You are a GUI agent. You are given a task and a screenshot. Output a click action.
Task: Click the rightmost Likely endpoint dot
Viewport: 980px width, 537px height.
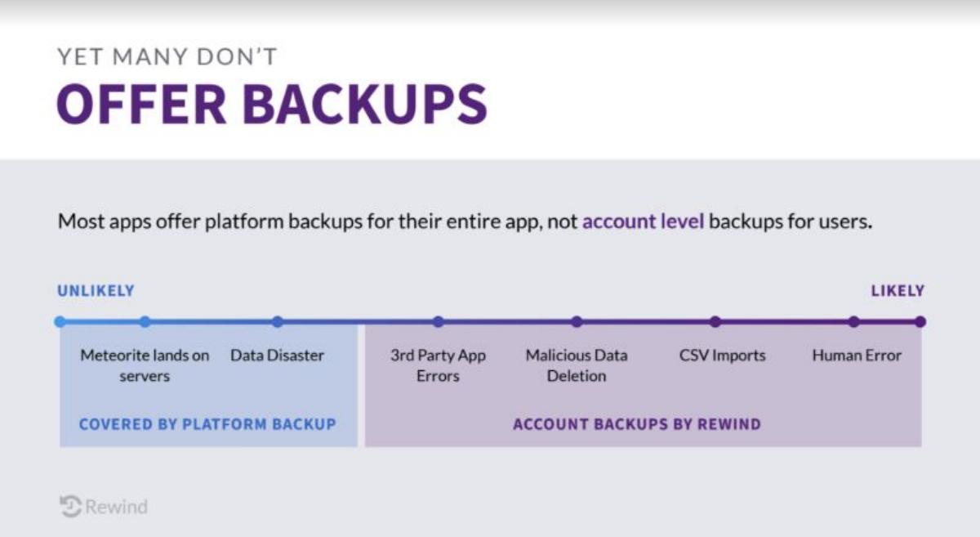[x=920, y=322]
